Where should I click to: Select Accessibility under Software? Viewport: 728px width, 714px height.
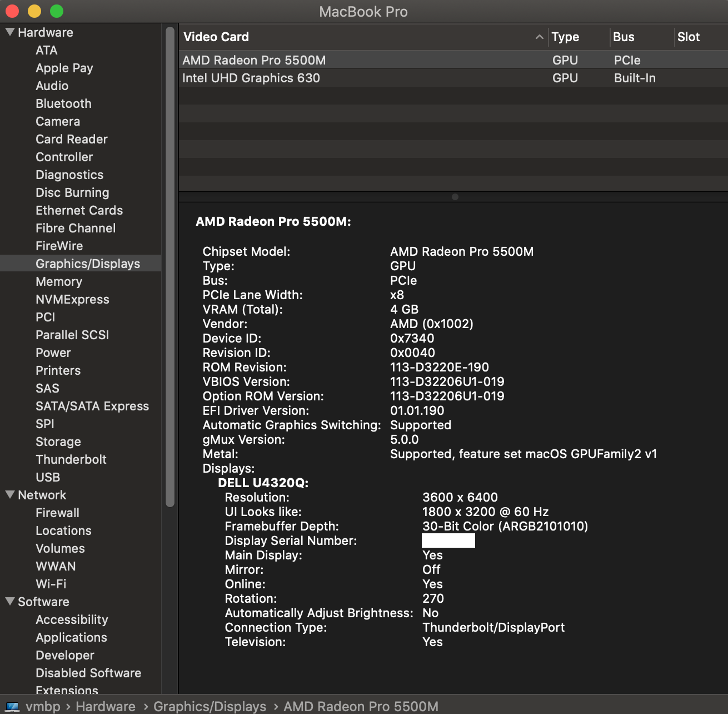72,619
